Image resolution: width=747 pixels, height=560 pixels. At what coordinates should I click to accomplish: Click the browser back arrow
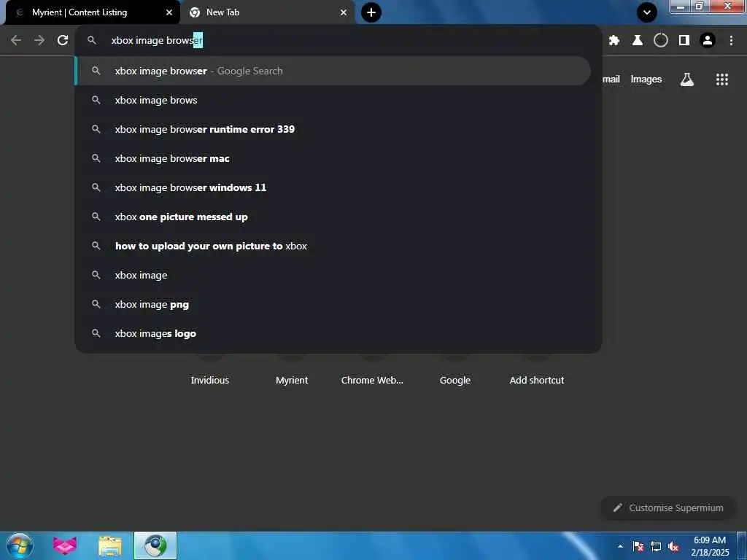[16, 41]
